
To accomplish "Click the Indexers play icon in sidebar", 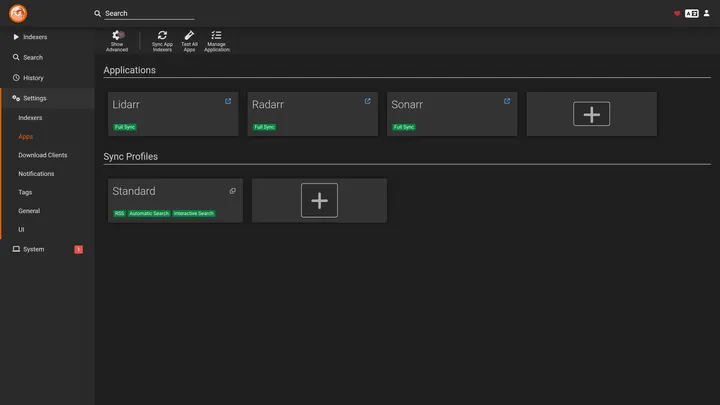I will tap(16, 37).
